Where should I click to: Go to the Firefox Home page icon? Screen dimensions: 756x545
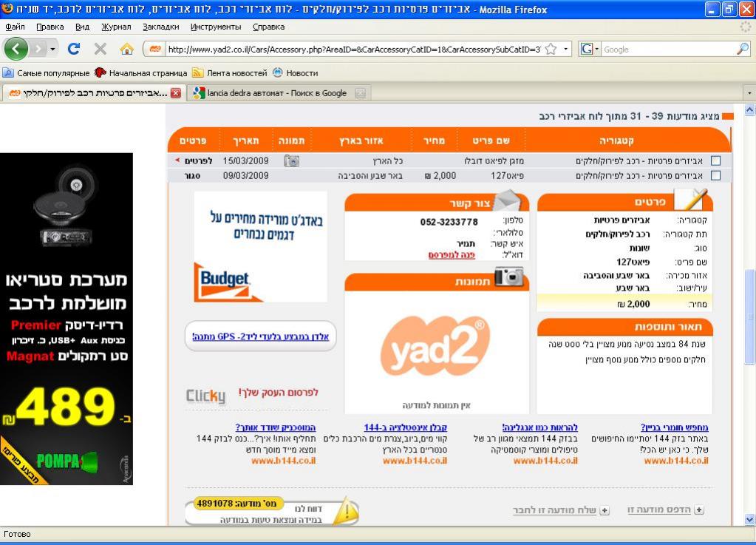coord(126,50)
